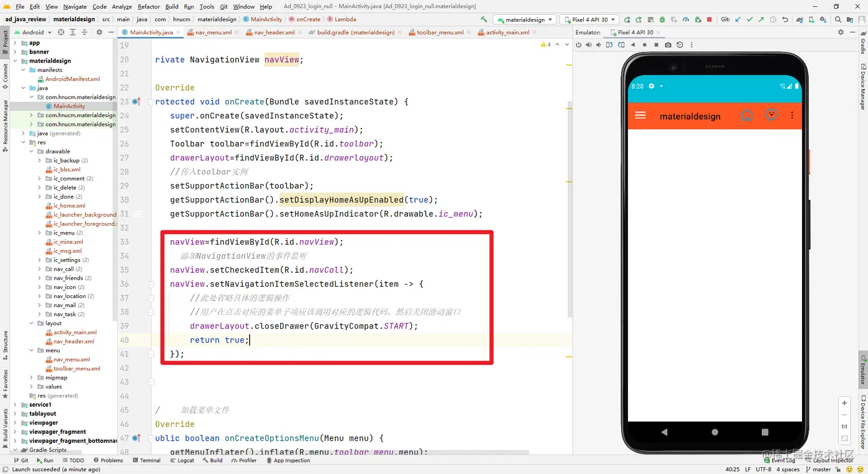Open the Refactor menu
The image size is (868, 474).
[149, 6]
